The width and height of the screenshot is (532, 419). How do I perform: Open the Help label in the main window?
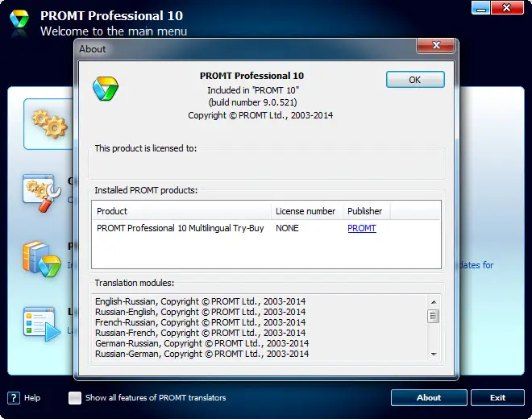(x=32, y=397)
